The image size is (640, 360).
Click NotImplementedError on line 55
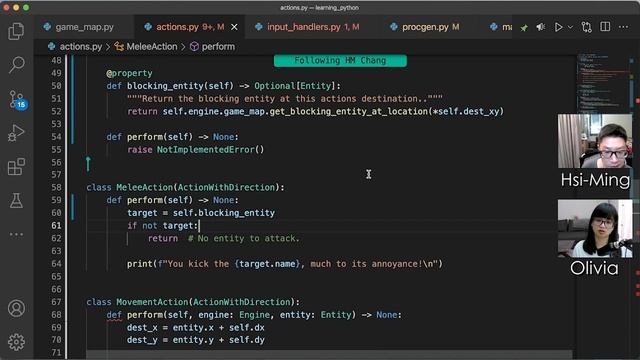(x=206, y=149)
